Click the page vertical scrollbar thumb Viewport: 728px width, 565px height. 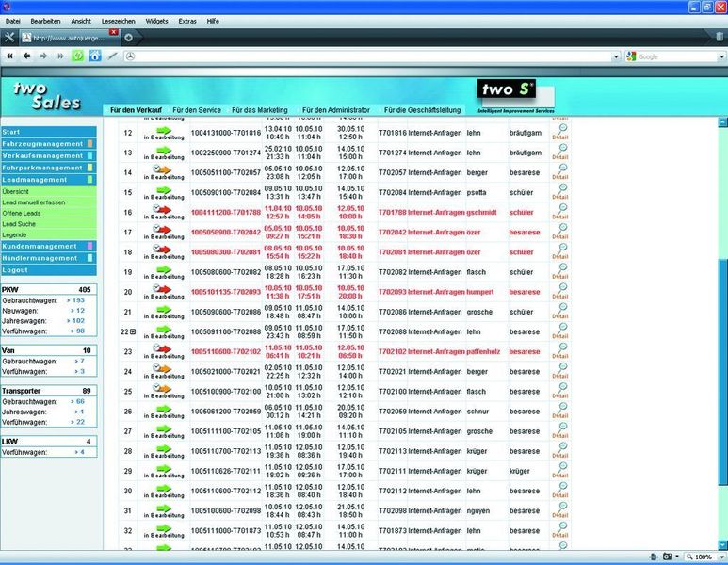tap(722, 373)
